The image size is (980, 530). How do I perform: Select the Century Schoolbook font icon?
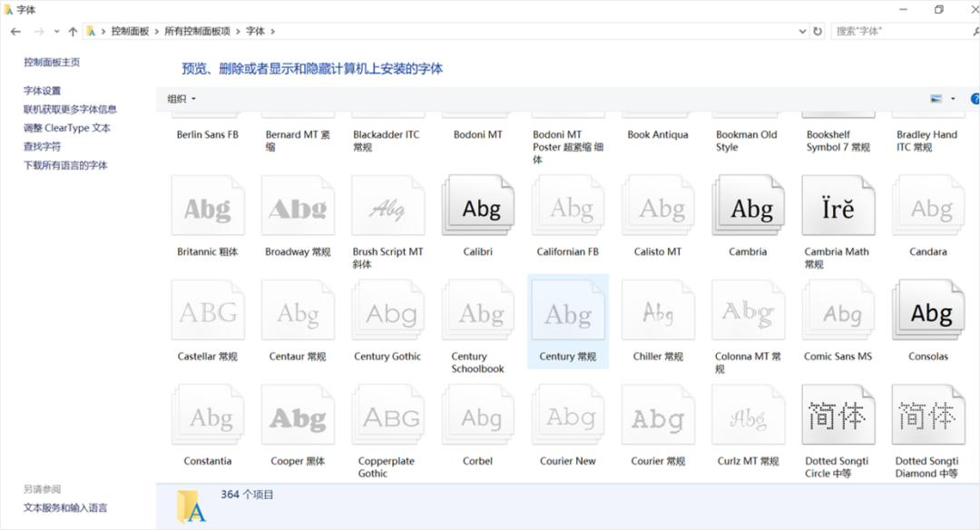(477, 310)
